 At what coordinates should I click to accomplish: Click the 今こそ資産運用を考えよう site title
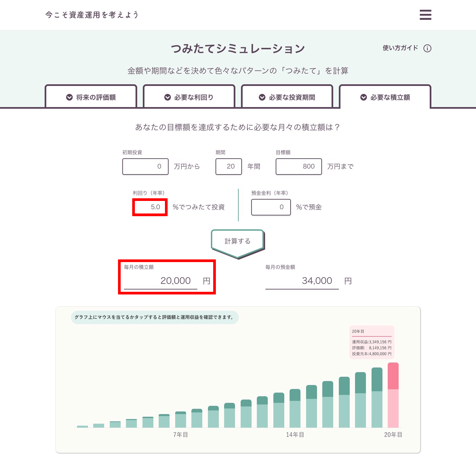pos(92,15)
